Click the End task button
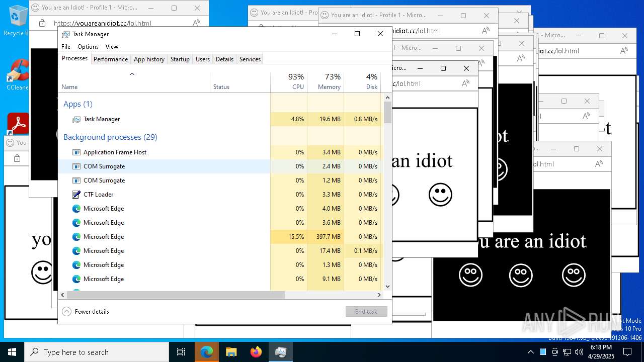The height and width of the screenshot is (362, 644). coord(366,312)
